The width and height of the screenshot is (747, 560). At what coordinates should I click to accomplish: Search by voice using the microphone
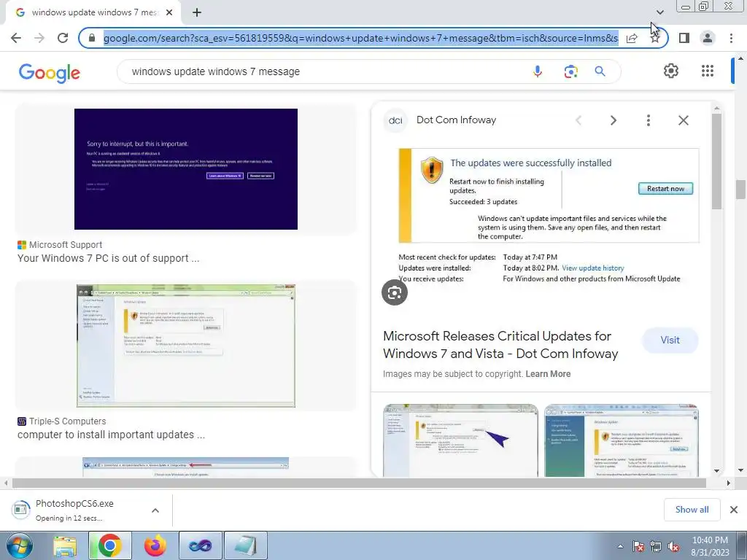(x=538, y=71)
